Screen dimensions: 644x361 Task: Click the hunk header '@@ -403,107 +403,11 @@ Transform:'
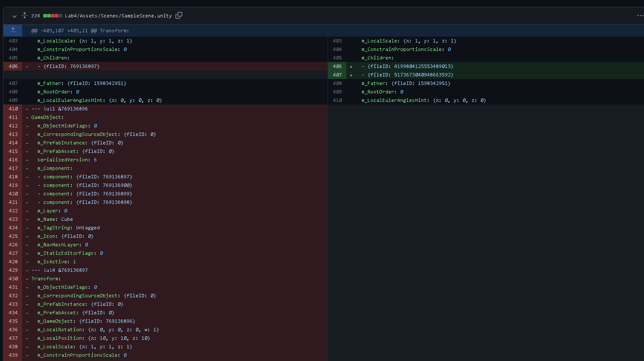click(80, 31)
